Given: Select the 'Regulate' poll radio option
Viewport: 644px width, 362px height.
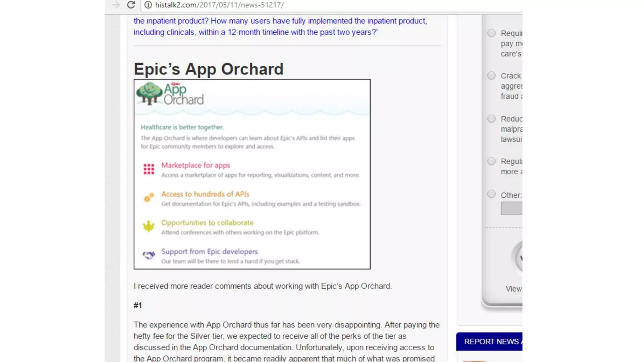Looking at the screenshot, I should [x=491, y=161].
